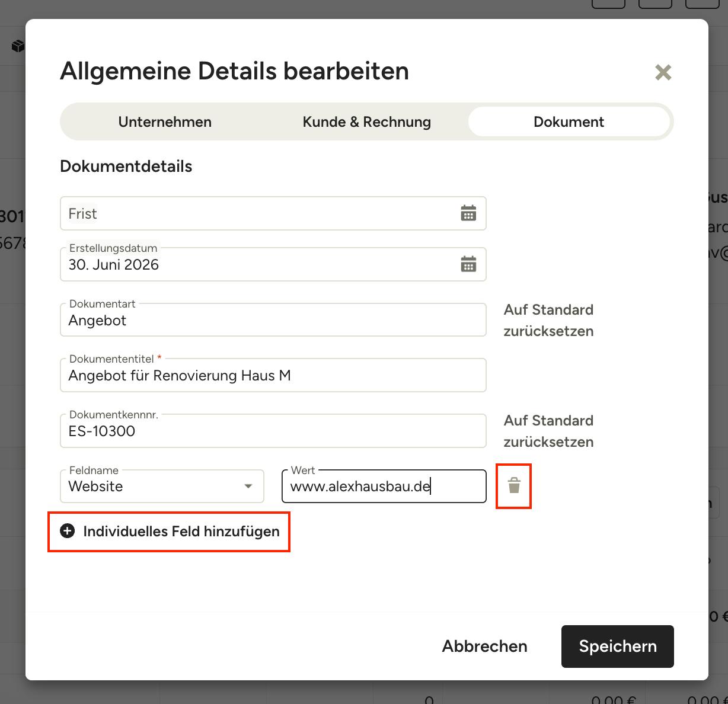Select the Dokument tab
The height and width of the screenshot is (704, 728).
point(569,121)
